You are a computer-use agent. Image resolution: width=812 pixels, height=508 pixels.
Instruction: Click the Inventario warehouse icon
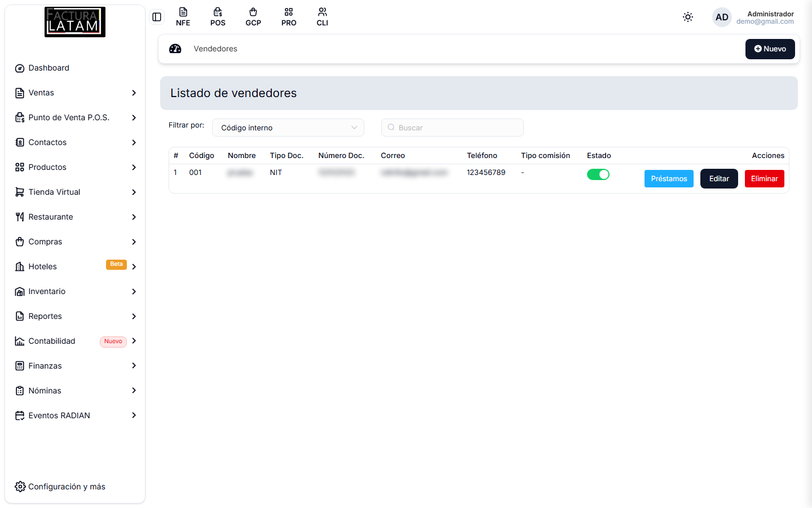20,291
